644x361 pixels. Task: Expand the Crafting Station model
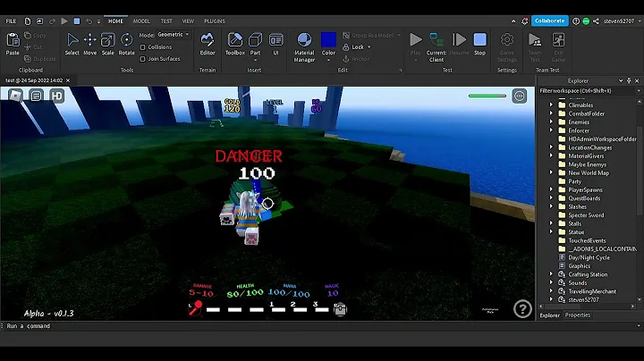click(552, 274)
